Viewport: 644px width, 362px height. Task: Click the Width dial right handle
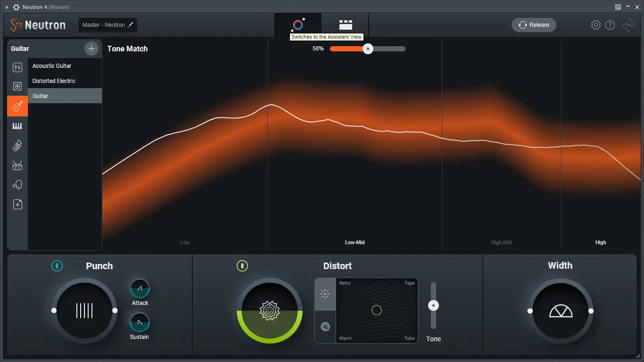pyautogui.click(x=591, y=311)
